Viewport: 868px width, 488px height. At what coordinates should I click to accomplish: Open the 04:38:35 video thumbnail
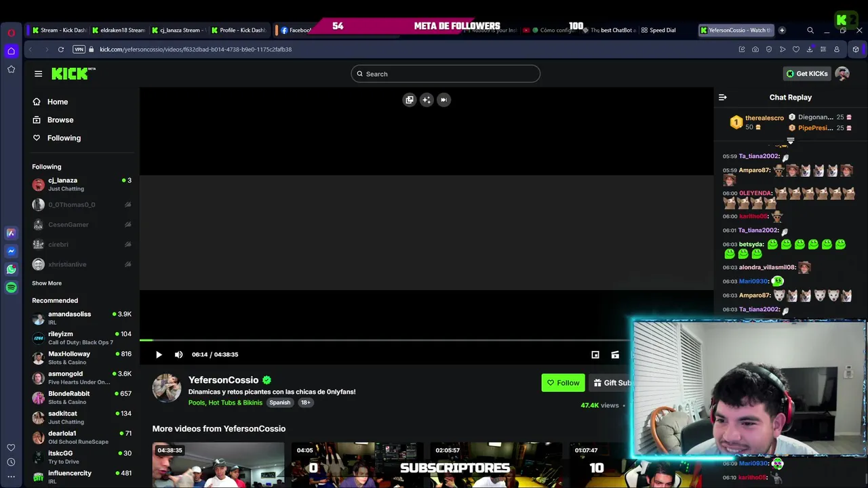tap(218, 465)
